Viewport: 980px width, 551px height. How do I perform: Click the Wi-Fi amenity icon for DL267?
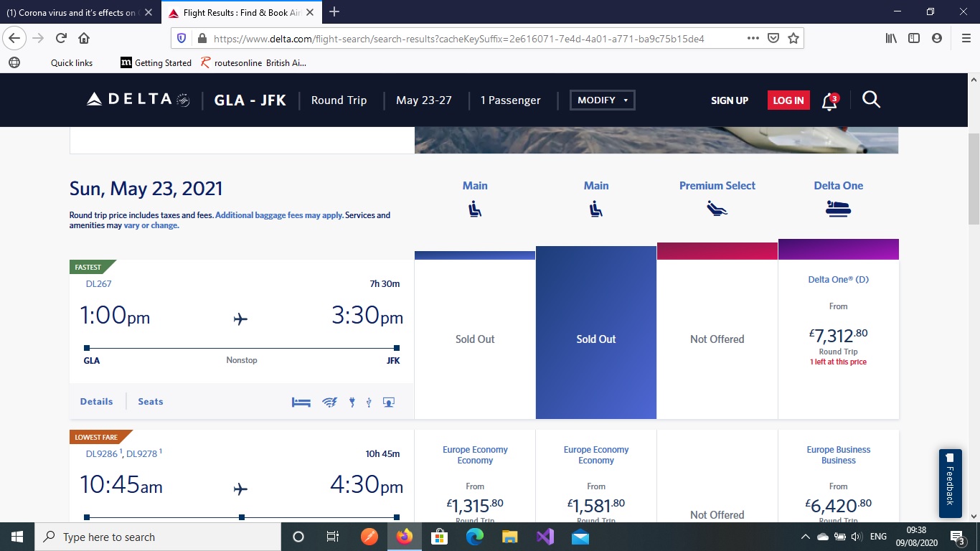pos(330,402)
